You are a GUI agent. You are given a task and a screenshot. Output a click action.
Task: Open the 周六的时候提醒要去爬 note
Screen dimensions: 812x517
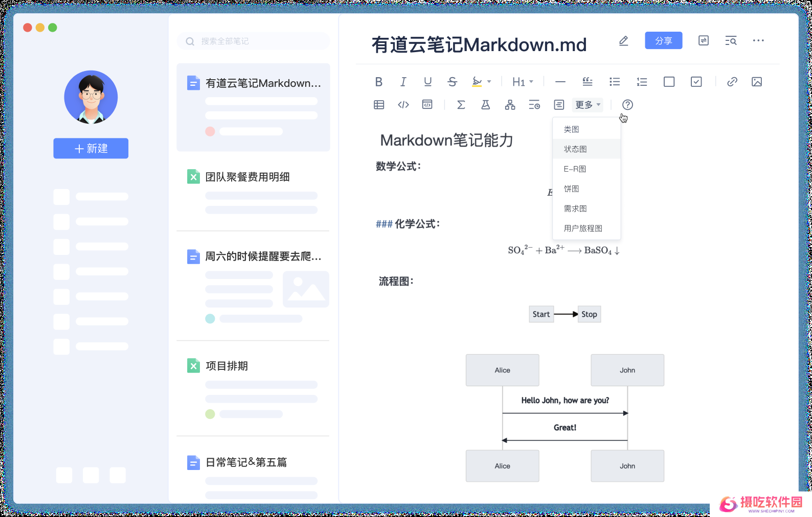click(254, 286)
